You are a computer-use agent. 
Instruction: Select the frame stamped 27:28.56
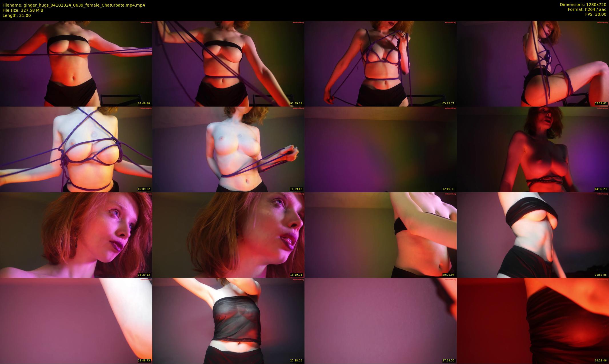tap(380, 321)
